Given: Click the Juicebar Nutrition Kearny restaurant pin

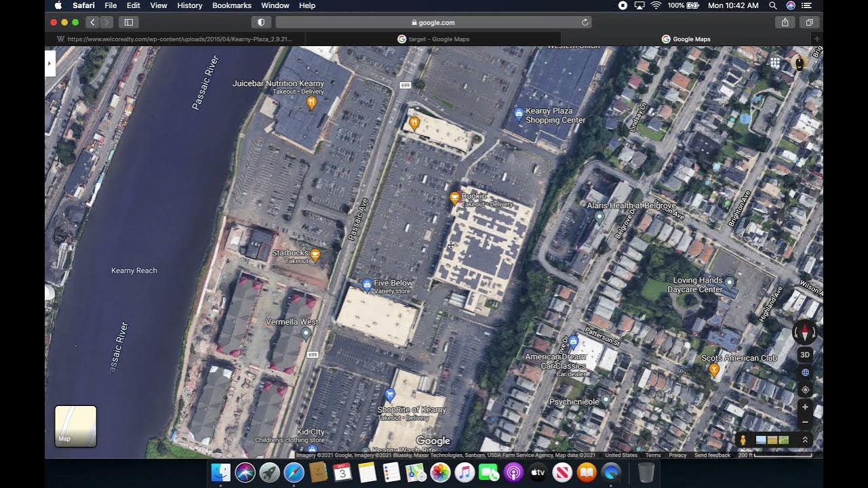Looking at the screenshot, I should pyautogui.click(x=312, y=103).
